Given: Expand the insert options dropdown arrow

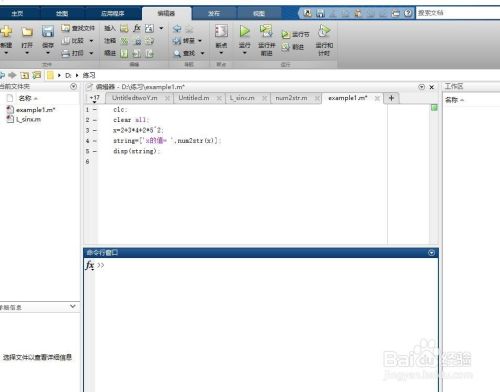Looking at the screenshot, I should [161, 28].
